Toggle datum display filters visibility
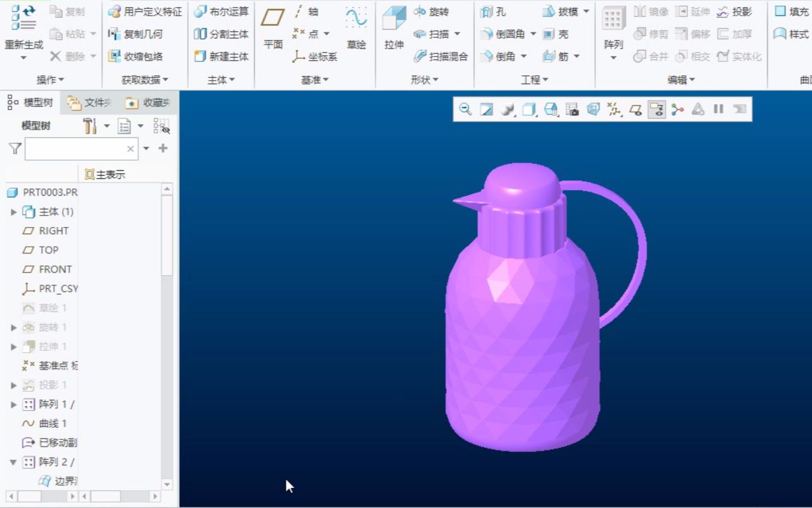Image resolution: width=812 pixels, height=508 pixels. (613, 109)
